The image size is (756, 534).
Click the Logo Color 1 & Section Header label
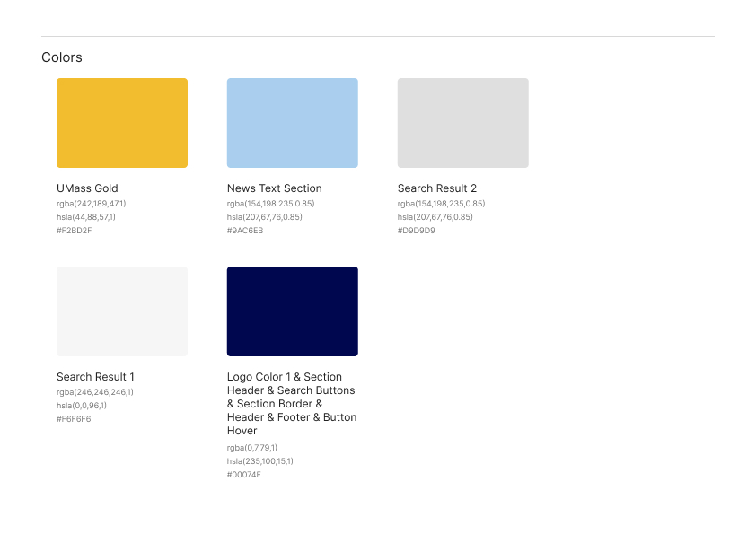tap(292, 403)
